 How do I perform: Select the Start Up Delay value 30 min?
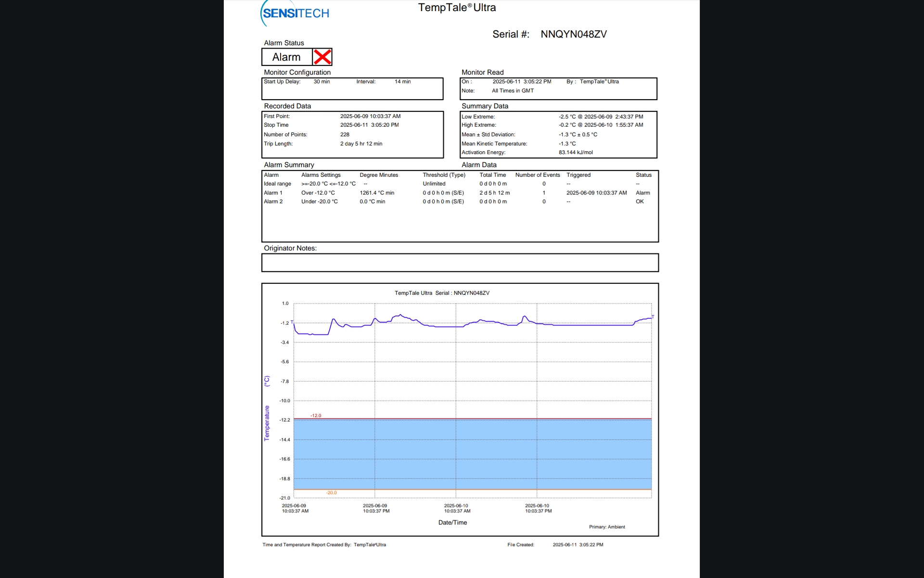pyautogui.click(x=321, y=82)
